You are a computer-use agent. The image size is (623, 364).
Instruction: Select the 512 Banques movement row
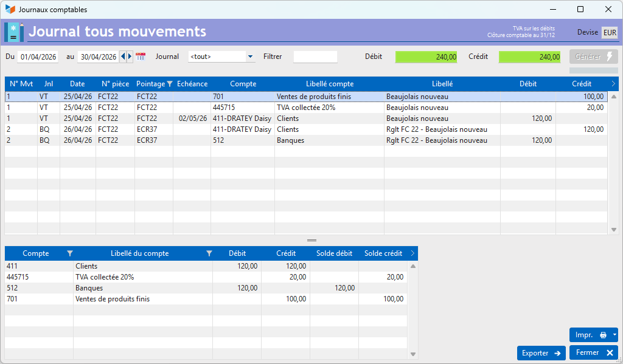[x=306, y=140]
